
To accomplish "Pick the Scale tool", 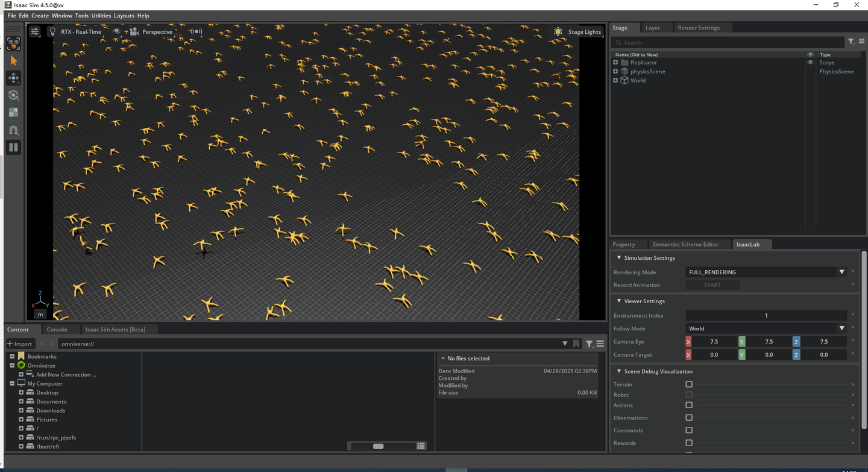I will (13, 113).
